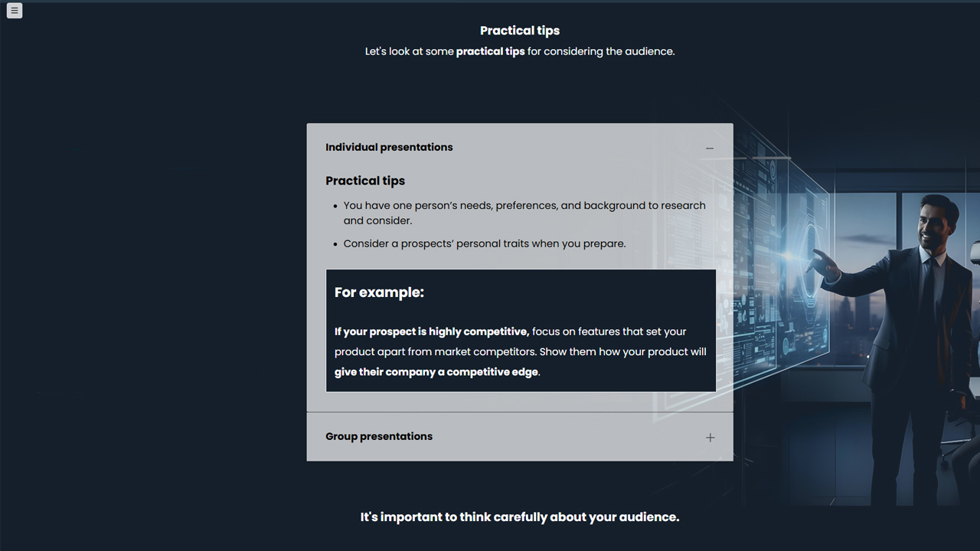Click the "For example:" heading
The image size is (980, 551).
tap(379, 292)
